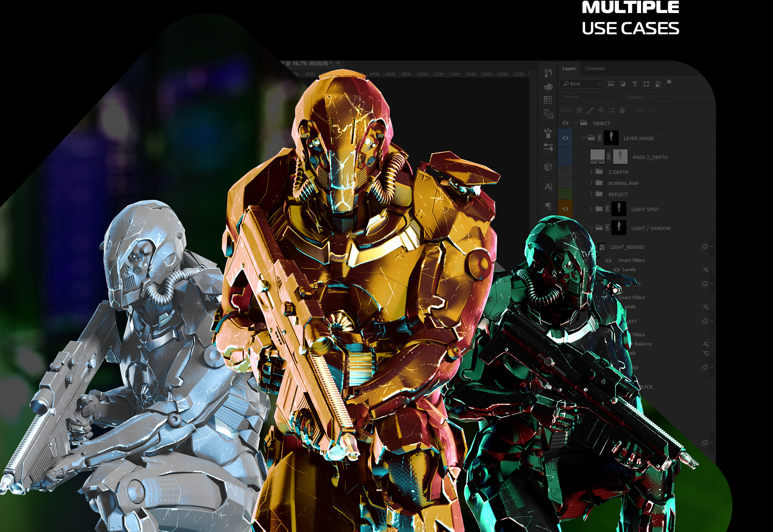
Task: Show the MASK Z_DEPTH layer
Action: (x=565, y=157)
